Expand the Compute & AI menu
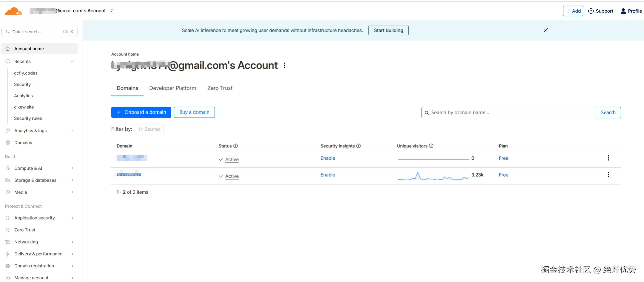This screenshot has height=282, width=644. [72, 168]
